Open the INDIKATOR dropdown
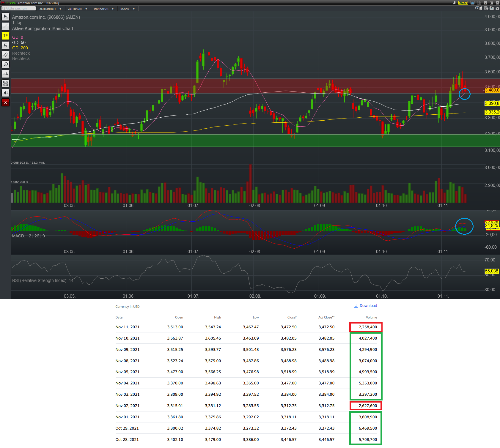The height and width of the screenshot is (448, 500). pos(104,9)
